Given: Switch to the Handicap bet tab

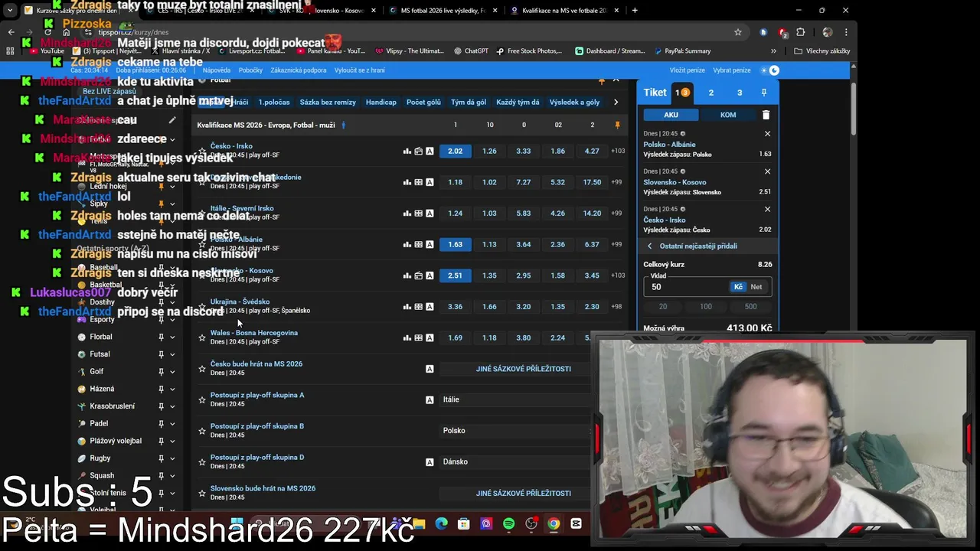Looking at the screenshot, I should tap(381, 103).
